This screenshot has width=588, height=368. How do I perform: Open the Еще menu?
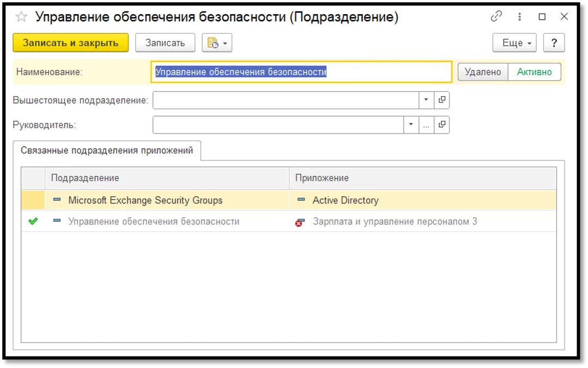[x=513, y=43]
